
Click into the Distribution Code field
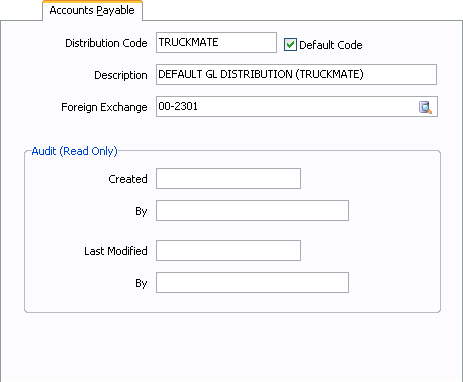(x=216, y=42)
